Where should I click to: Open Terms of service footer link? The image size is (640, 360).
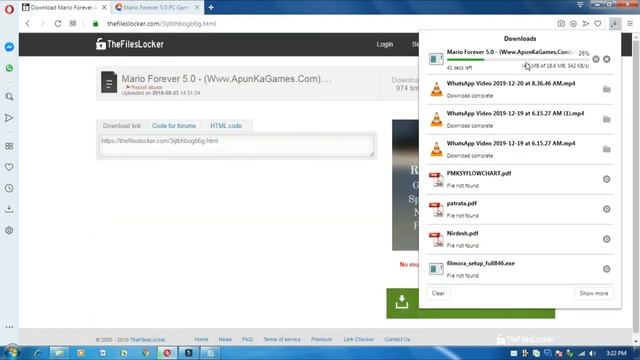282,339
